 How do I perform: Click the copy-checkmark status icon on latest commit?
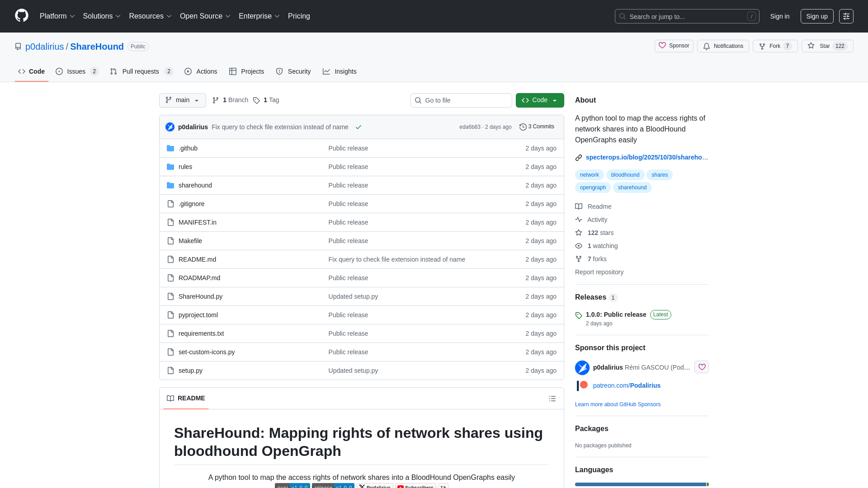coord(359,127)
